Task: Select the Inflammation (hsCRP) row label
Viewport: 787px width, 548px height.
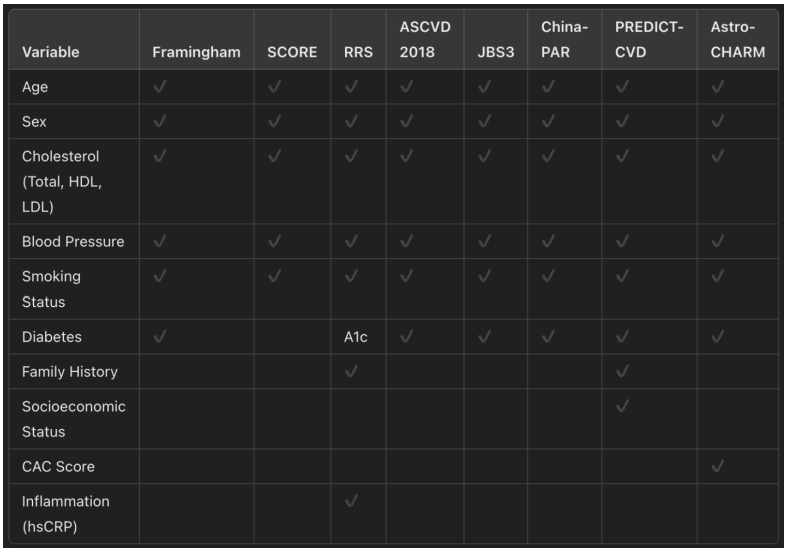Action: coord(66,511)
